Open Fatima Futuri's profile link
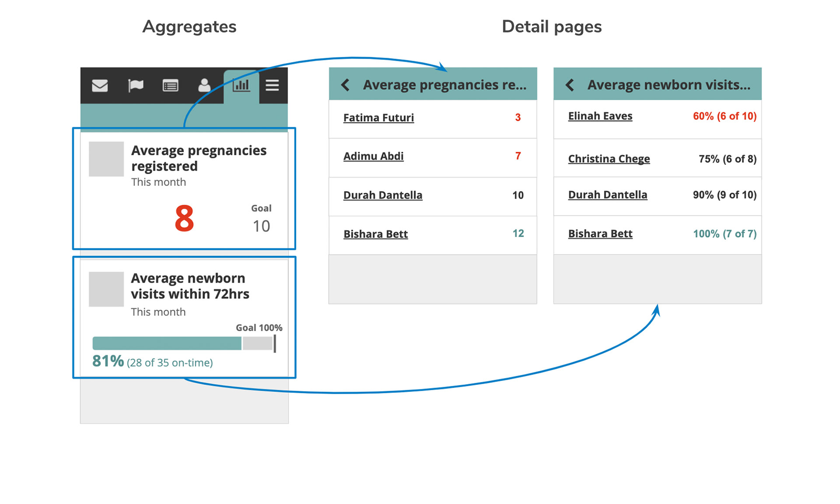This screenshot has height=504, width=840. point(378,118)
